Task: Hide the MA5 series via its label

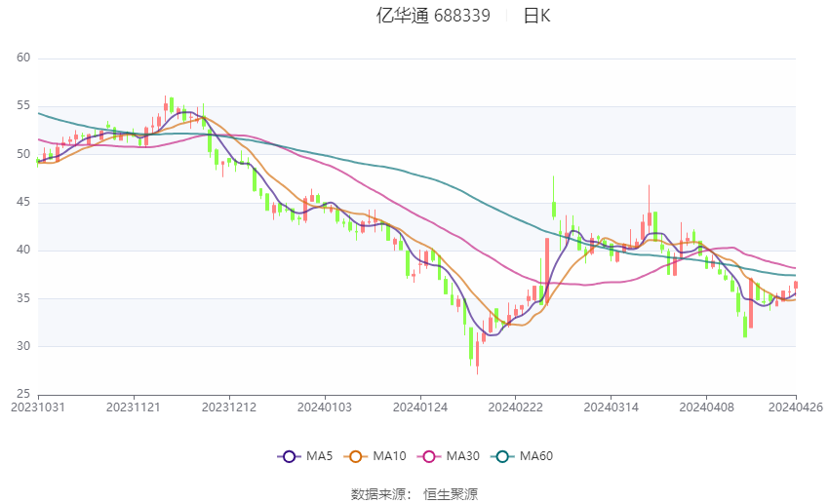Action: tap(319, 456)
